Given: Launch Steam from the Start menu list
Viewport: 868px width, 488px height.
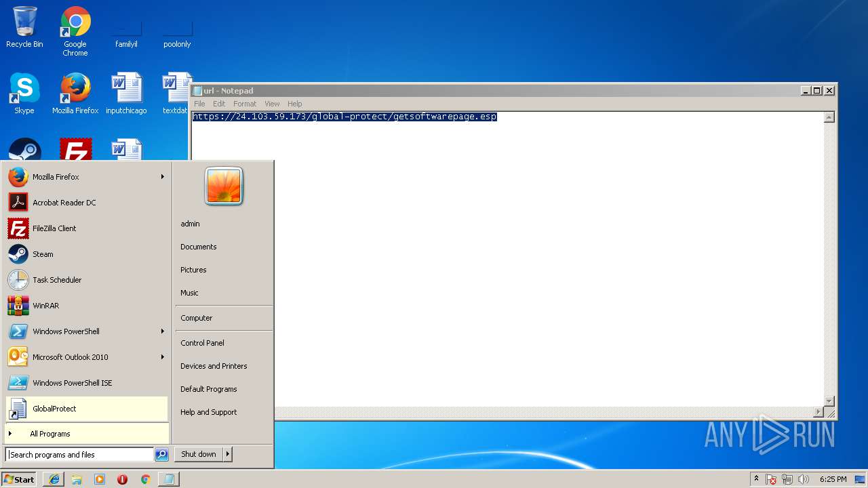Looking at the screenshot, I should (x=87, y=254).
